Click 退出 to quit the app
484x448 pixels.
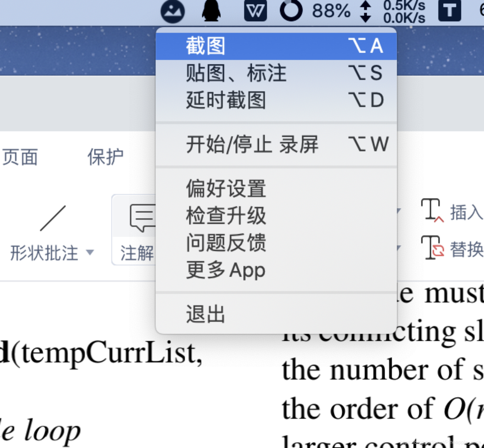coord(276,314)
